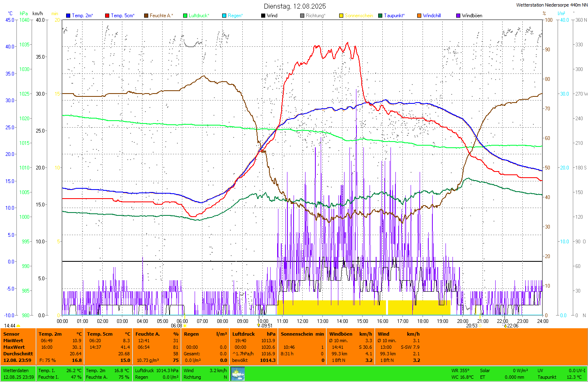Click the Taupunkt legend label
This screenshot has height=382, width=588.
click(x=394, y=16)
